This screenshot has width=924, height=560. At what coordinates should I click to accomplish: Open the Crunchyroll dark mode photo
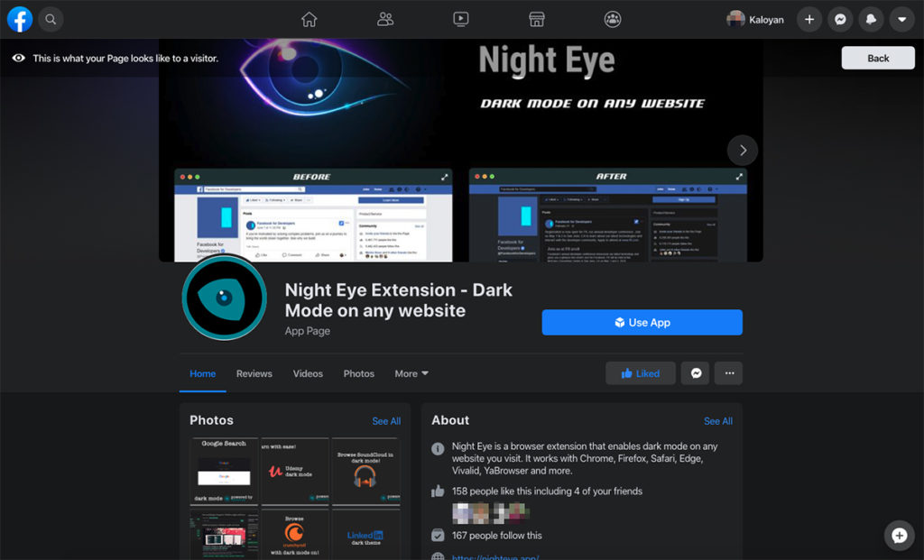click(295, 535)
